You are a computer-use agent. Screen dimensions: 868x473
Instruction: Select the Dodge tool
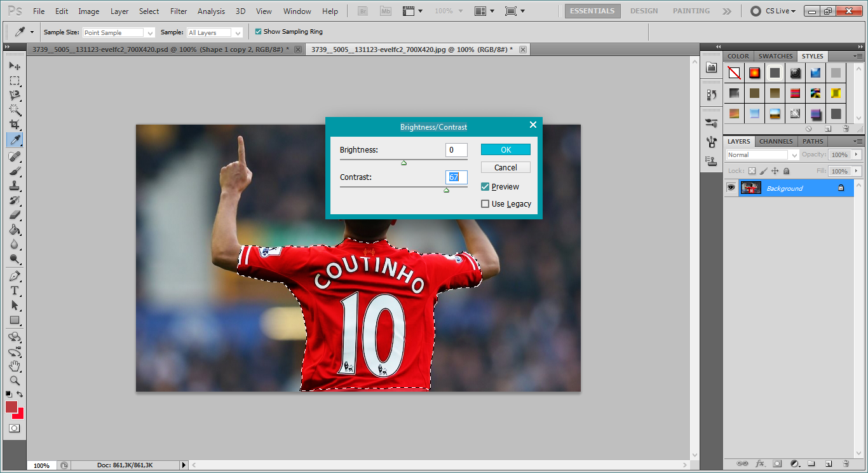[15, 259]
